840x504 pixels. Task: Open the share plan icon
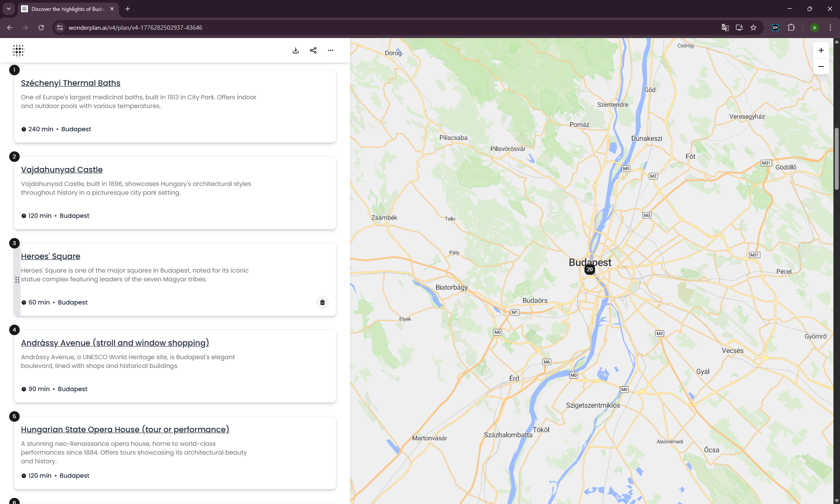coord(313,50)
